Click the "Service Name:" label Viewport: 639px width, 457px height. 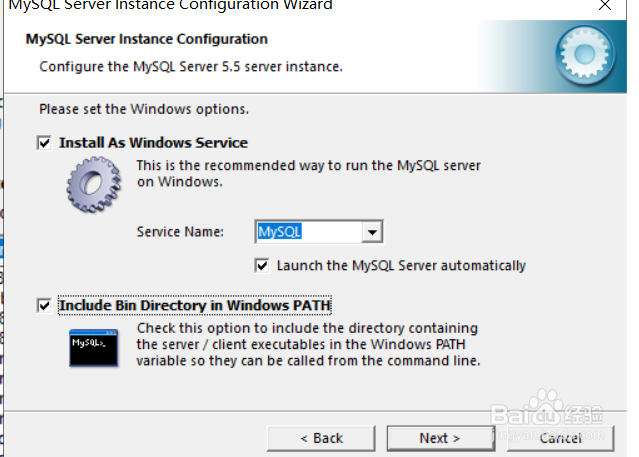click(180, 232)
